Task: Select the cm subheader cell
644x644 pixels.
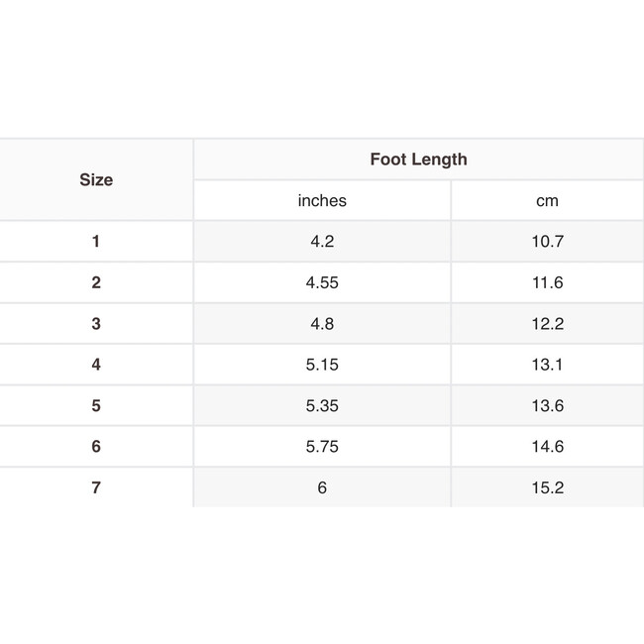Action: (x=547, y=201)
